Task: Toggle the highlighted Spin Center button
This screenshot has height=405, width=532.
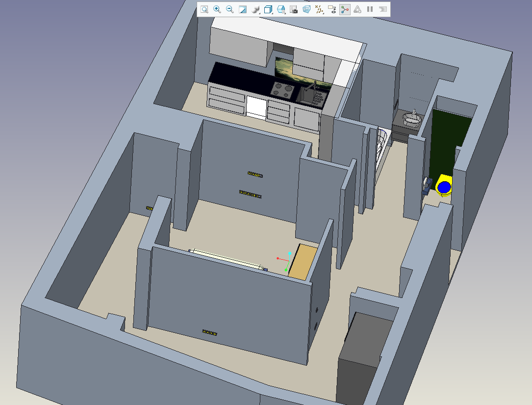Action: coord(345,9)
